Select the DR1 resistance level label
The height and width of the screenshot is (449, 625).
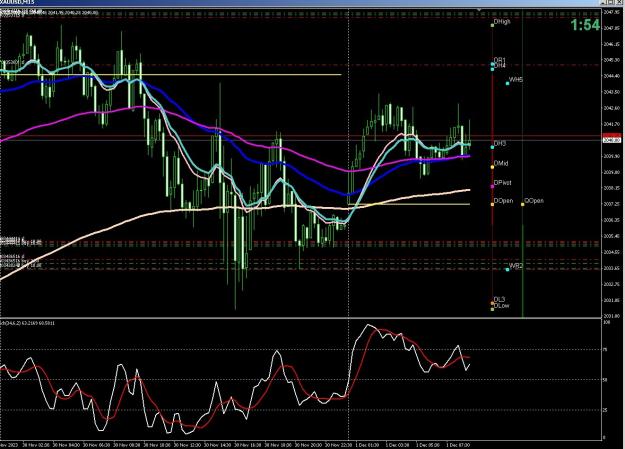(x=499, y=60)
